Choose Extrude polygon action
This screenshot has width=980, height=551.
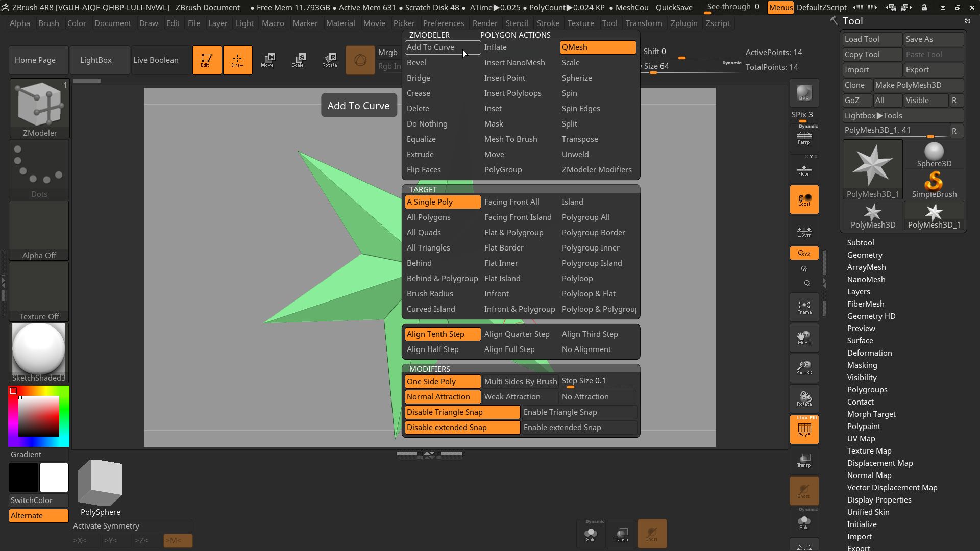443,155
